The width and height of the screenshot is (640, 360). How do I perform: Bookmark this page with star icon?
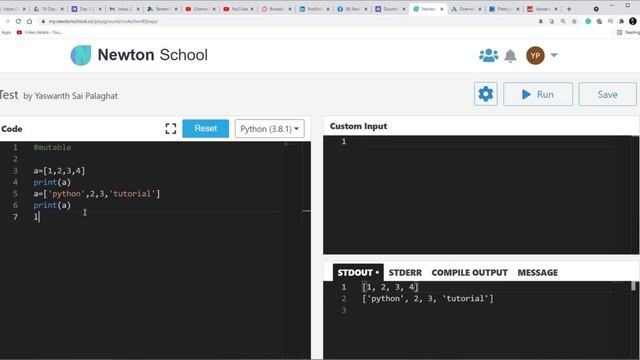point(574,21)
